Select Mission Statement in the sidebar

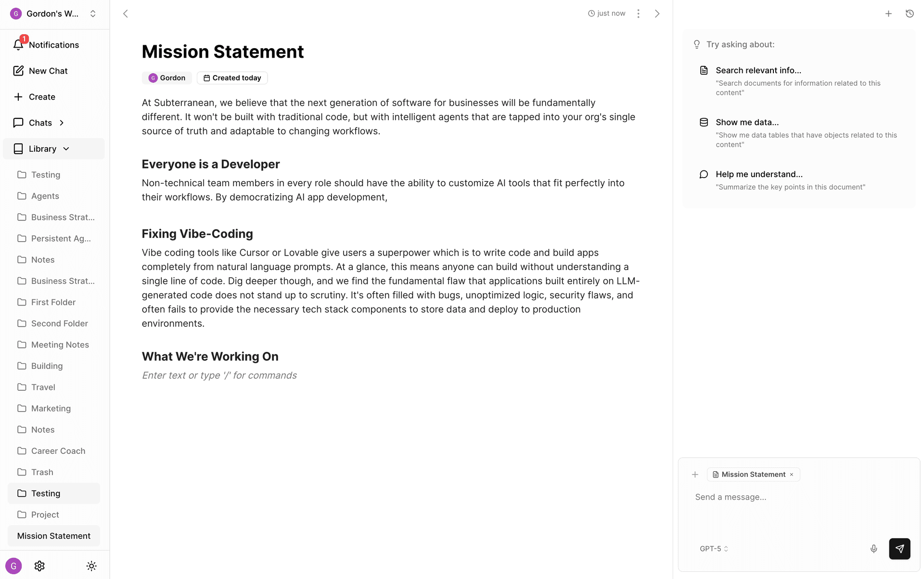(53, 535)
